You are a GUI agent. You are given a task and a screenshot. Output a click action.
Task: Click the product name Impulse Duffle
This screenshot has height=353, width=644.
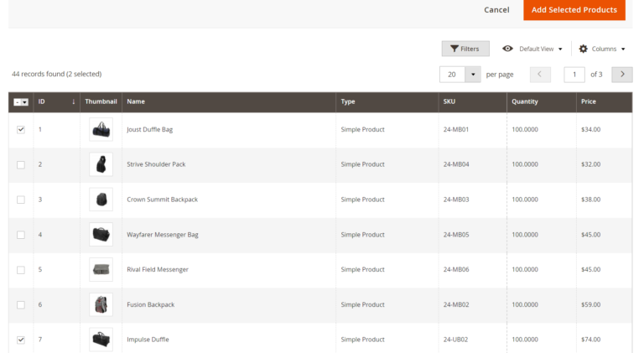pos(148,340)
